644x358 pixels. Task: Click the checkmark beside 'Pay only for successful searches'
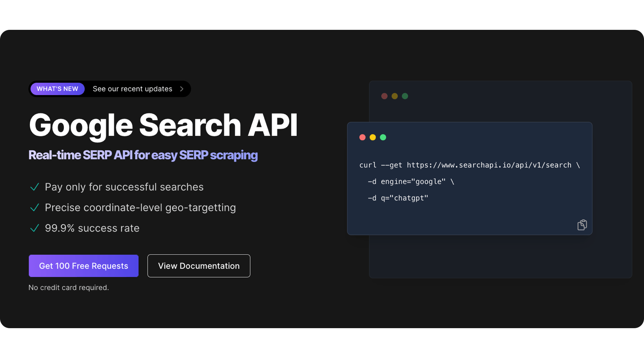point(35,187)
